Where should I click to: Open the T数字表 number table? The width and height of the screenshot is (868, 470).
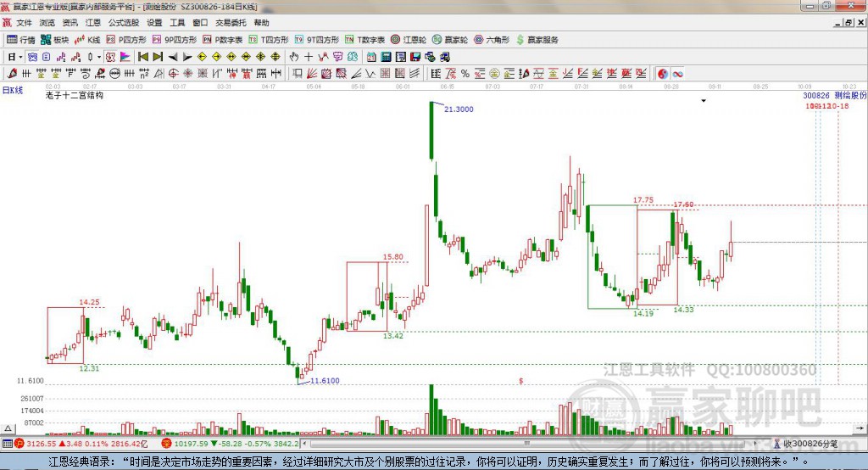click(364, 40)
